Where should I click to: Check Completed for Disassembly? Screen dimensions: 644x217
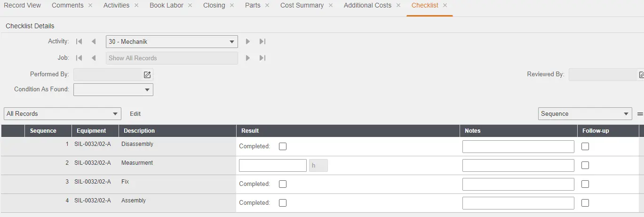pos(283,146)
